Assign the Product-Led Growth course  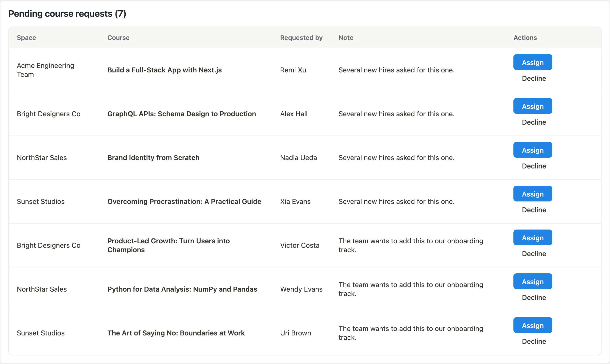click(x=533, y=238)
